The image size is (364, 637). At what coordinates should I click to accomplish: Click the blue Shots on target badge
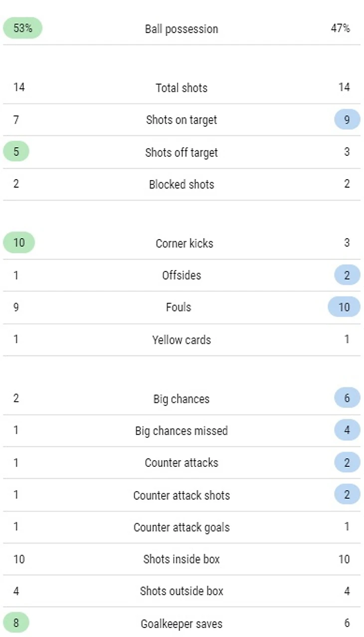347,120
